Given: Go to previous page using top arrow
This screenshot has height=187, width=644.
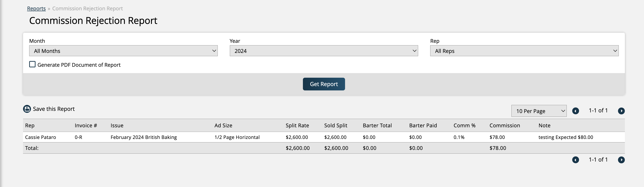Looking at the screenshot, I should click(x=575, y=111).
